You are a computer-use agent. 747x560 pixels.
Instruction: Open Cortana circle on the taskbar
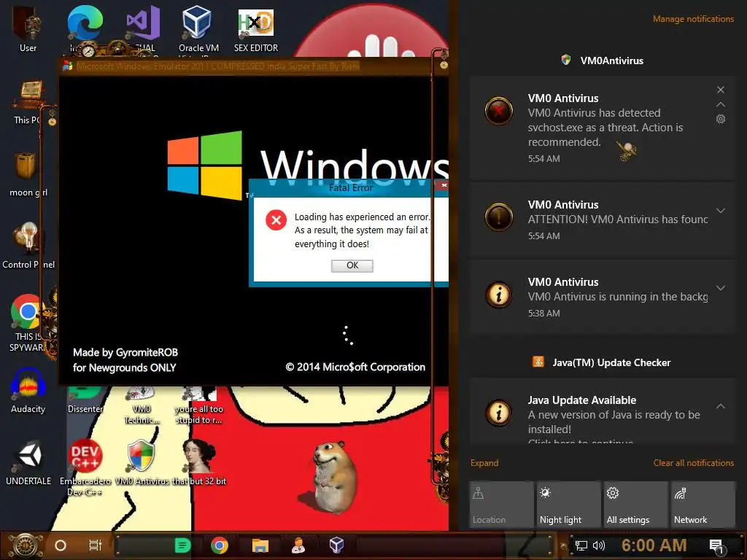pos(60,545)
